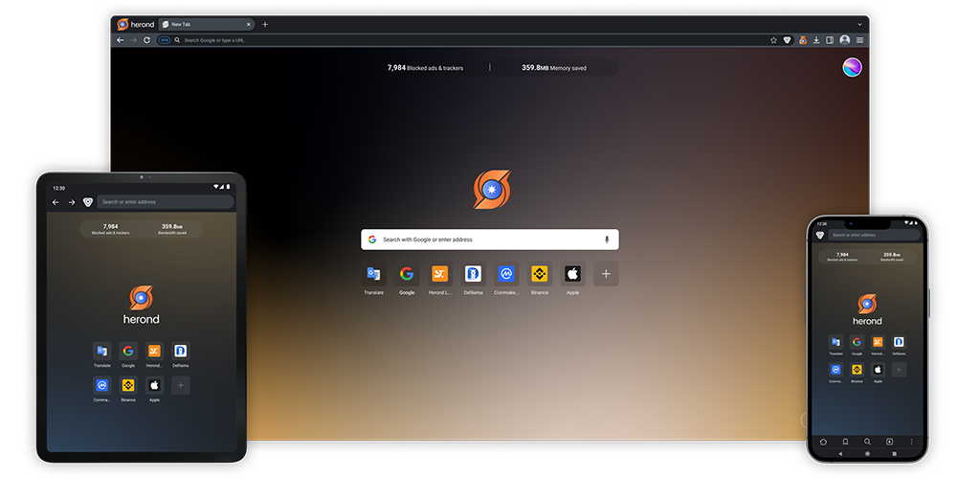Viewport: 980px width, 479px height.
Task: Open the three-dot menu on the phone
Action: [x=911, y=442]
